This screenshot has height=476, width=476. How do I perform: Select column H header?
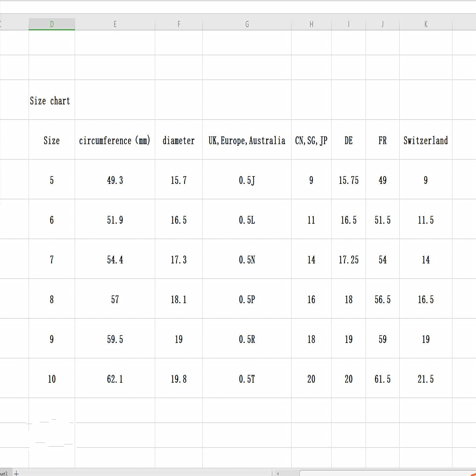tap(311, 24)
